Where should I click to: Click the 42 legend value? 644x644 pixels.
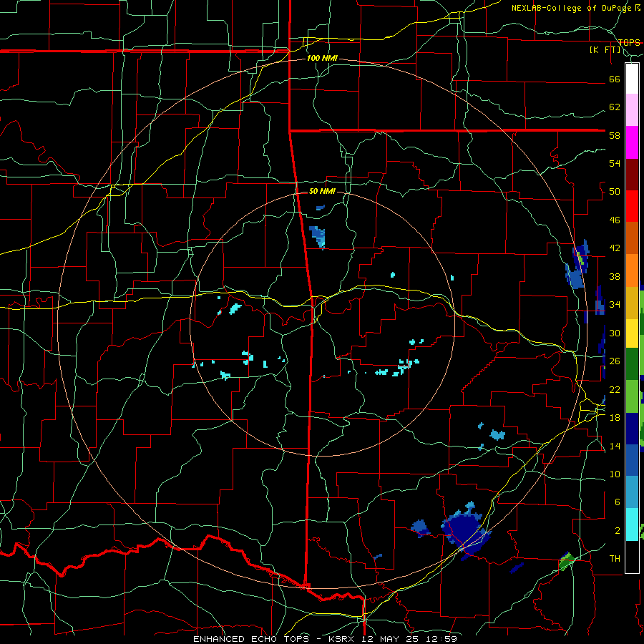(615, 248)
